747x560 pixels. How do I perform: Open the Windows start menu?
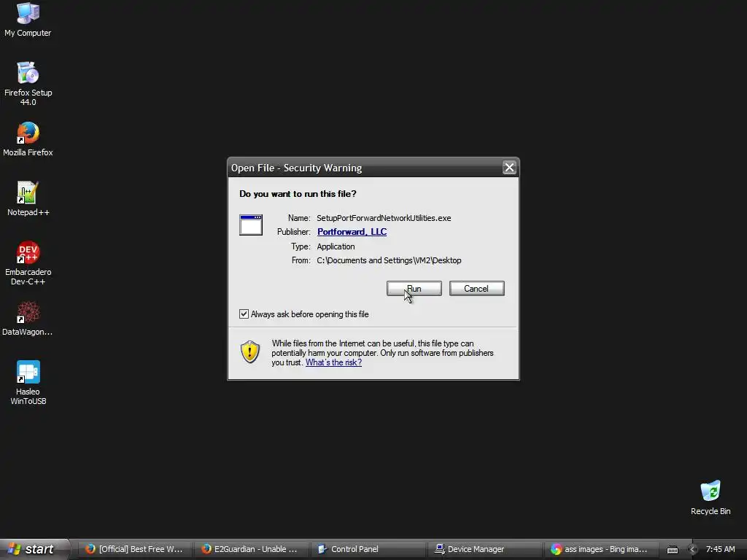(x=34, y=549)
